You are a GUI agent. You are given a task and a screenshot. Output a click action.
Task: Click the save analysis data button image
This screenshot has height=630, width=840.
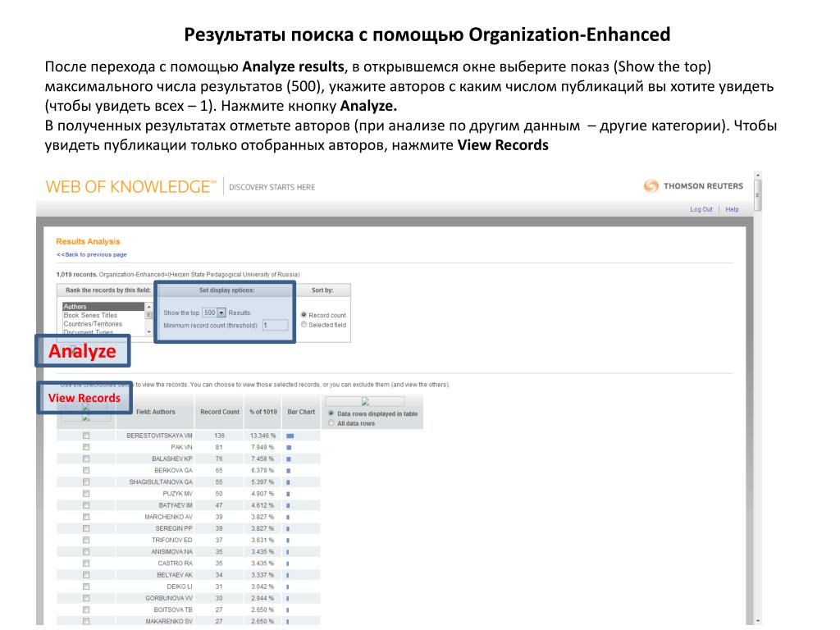pyautogui.click(x=365, y=401)
